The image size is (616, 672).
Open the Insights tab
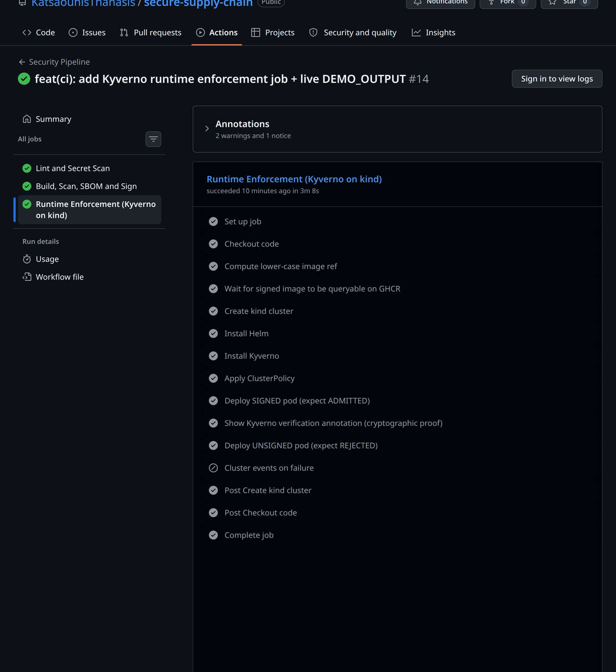pos(433,33)
